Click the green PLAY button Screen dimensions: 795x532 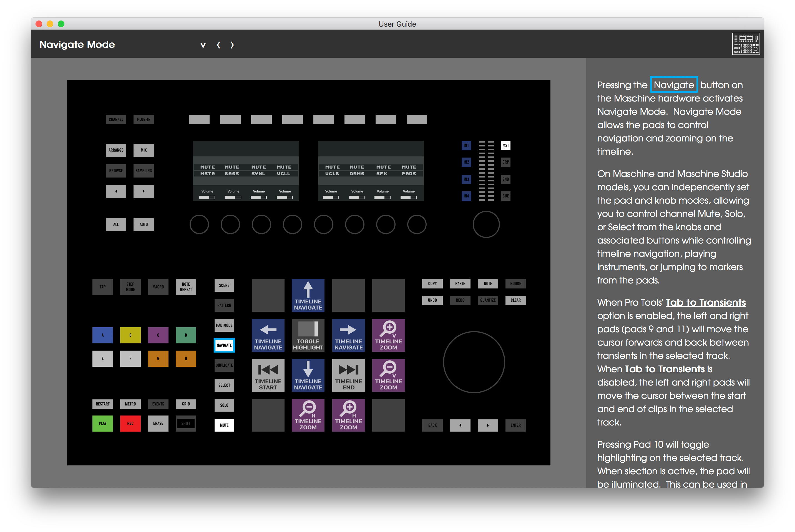click(x=102, y=424)
